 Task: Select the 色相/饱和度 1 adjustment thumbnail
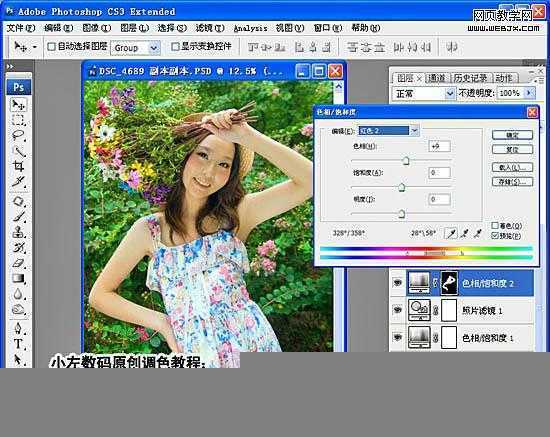click(x=419, y=337)
